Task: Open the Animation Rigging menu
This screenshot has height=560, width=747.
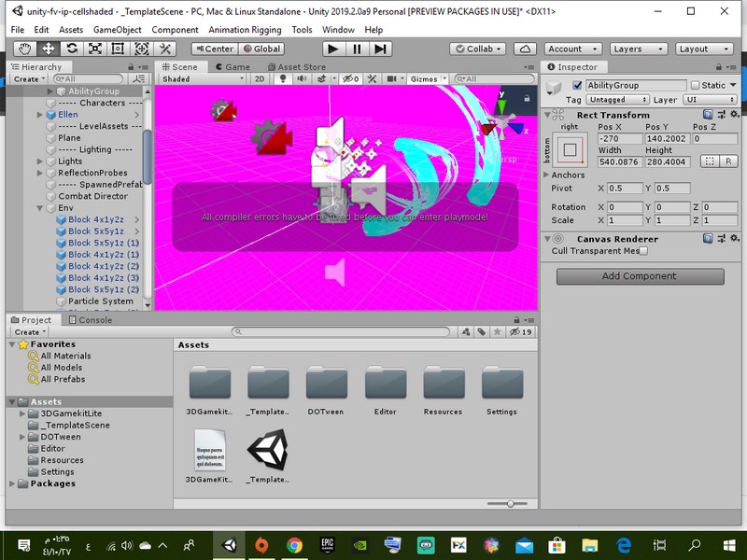Action: click(x=245, y=30)
